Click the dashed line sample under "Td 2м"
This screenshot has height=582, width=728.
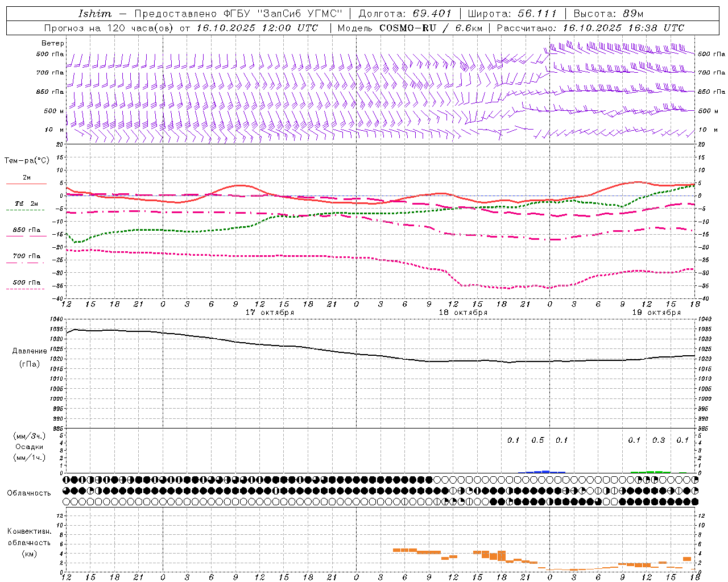[26, 210]
